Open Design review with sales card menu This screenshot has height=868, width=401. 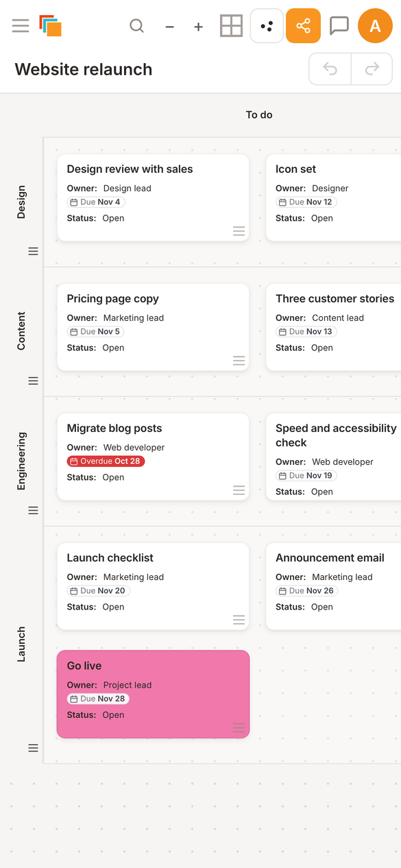239,231
